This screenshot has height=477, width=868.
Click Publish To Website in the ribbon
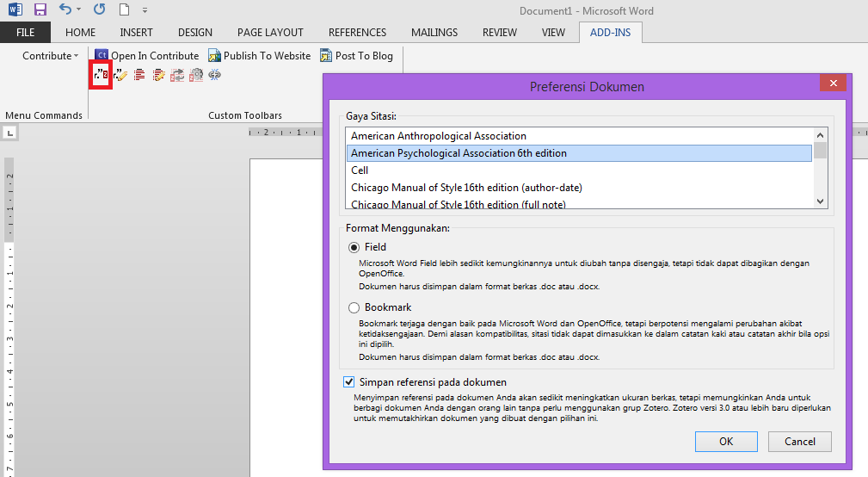260,55
